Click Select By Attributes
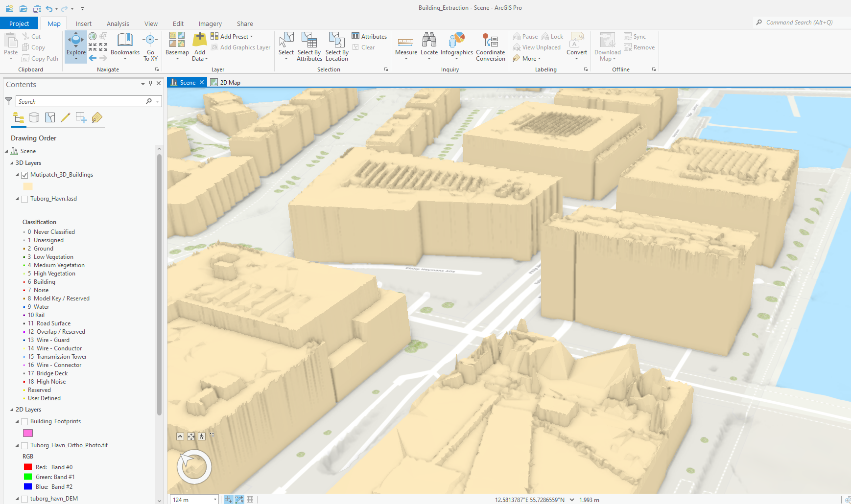The width and height of the screenshot is (851, 504). (309, 46)
